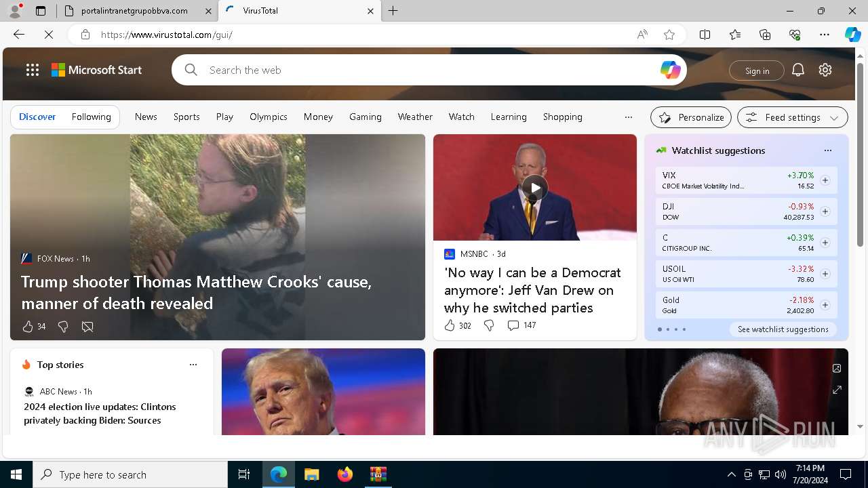Open Windows action center notifications
Image resolution: width=868 pixels, height=488 pixels.
coord(846,474)
